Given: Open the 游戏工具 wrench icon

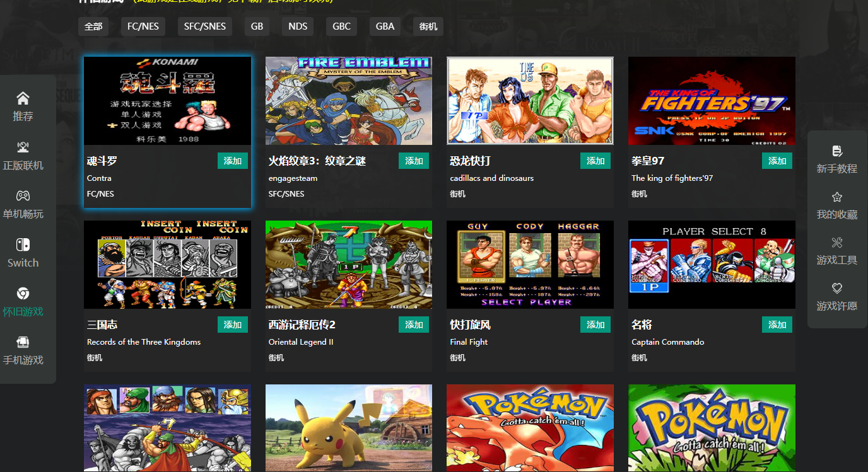Looking at the screenshot, I should click(x=837, y=243).
